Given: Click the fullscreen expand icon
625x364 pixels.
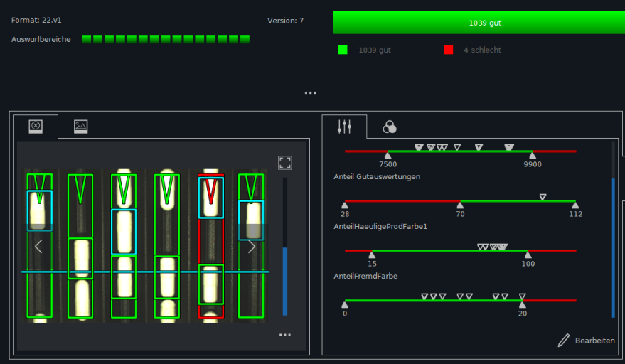Looking at the screenshot, I should [285, 163].
